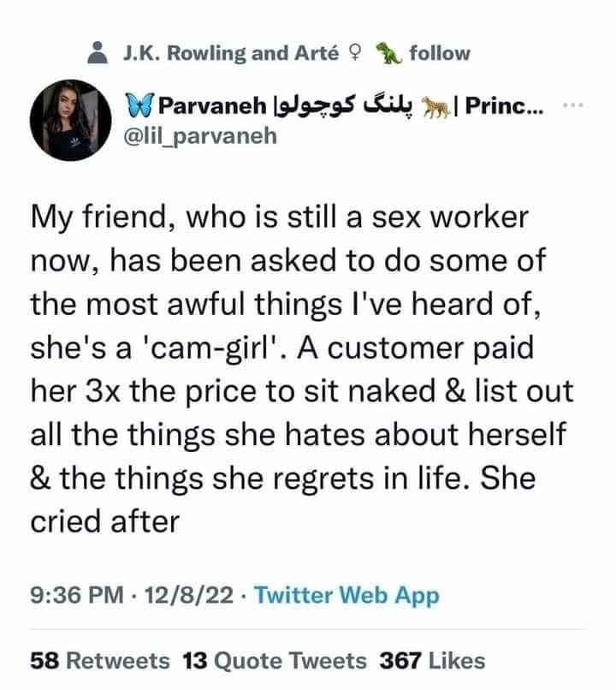View the 13 Quote Tweets list
Viewport: 616px width, 690px height.
(x=275, y=661)
